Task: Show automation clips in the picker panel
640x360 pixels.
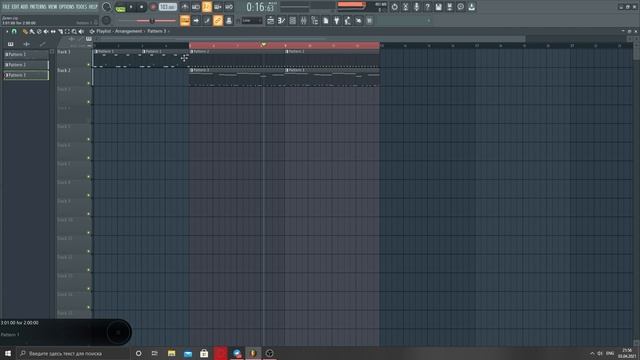Action: coord(42,44)
